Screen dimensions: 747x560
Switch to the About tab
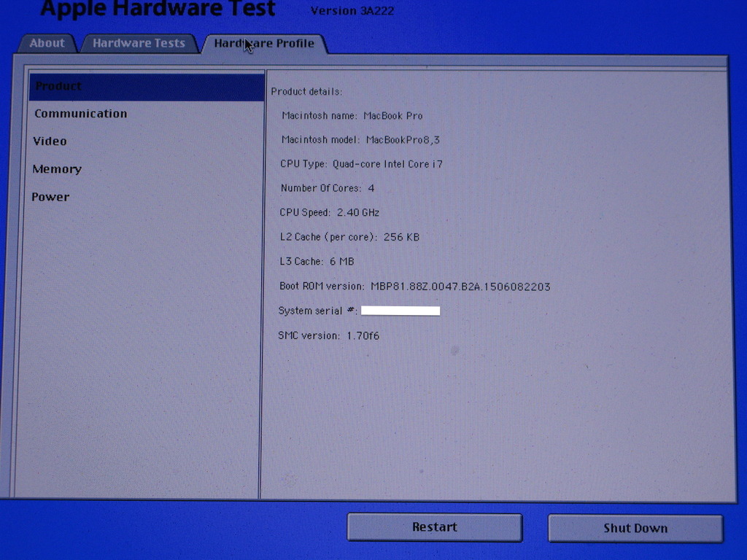click(47, 43)
